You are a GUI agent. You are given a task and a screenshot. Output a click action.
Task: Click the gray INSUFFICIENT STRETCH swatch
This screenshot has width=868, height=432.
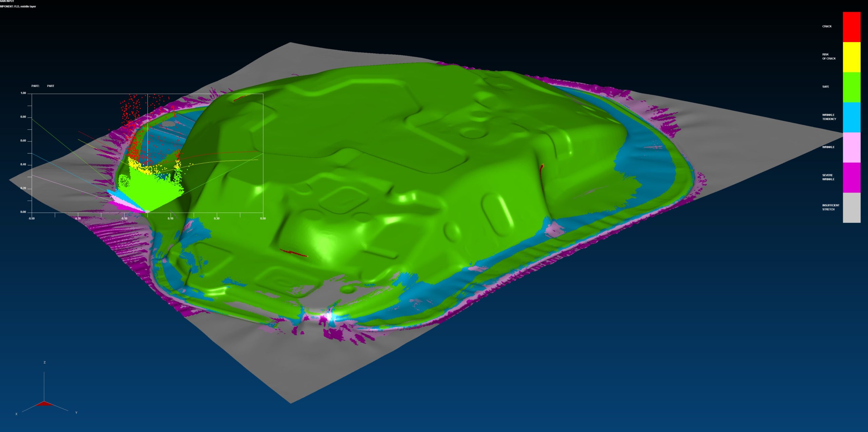(x=851, y=208)
